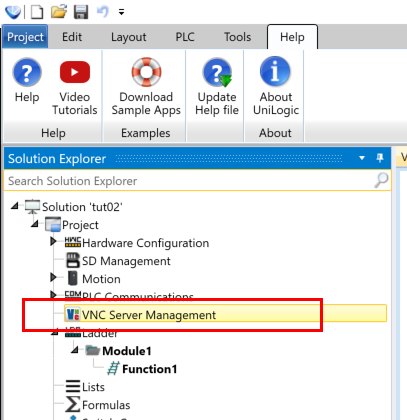Viewport: 407px width, 420px height.
Task: Open Video Tutorials YouTube icon
Action: coord(75,72)
